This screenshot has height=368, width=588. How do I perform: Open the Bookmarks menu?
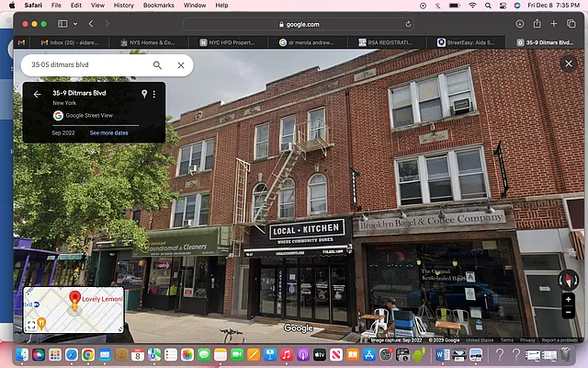click(157, 6)
